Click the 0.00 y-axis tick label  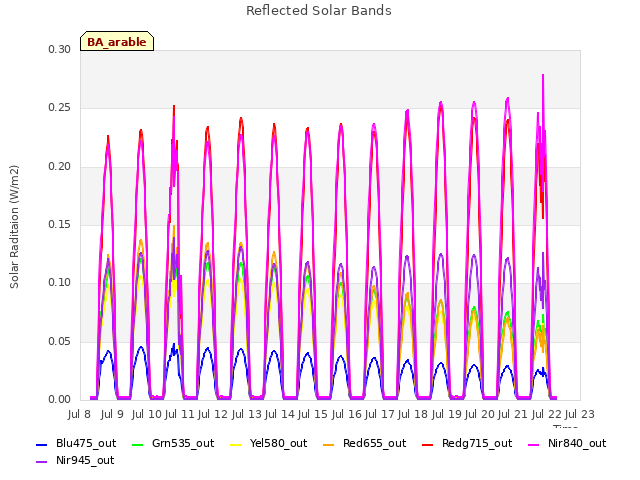pos(60,400)
